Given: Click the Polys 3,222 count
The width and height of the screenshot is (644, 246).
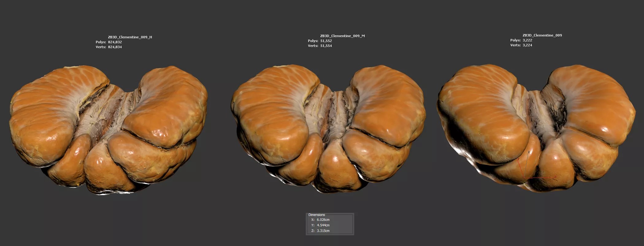Looking at the screenshot, I should pos(527,40).
